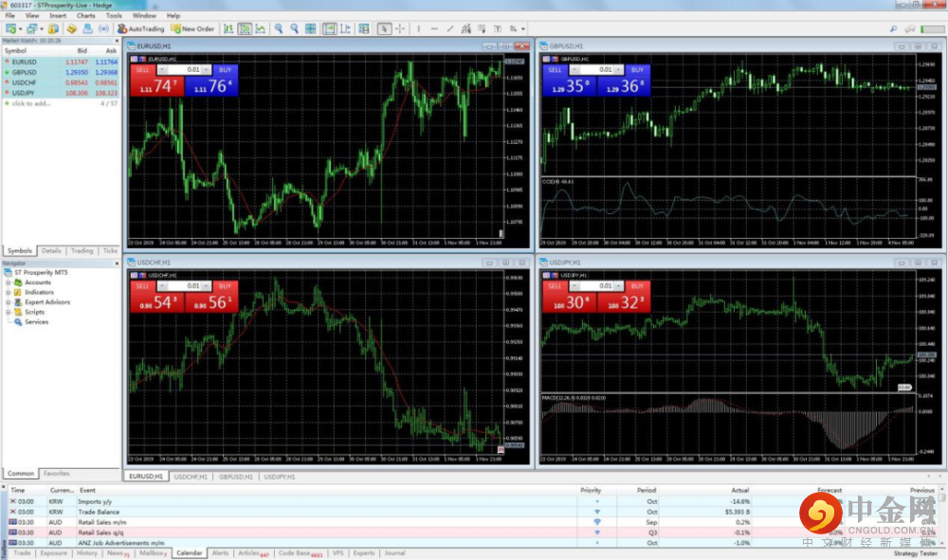Expand the Expert Advisors tree node
Viewport: 948px width, 560px height.
8,302
